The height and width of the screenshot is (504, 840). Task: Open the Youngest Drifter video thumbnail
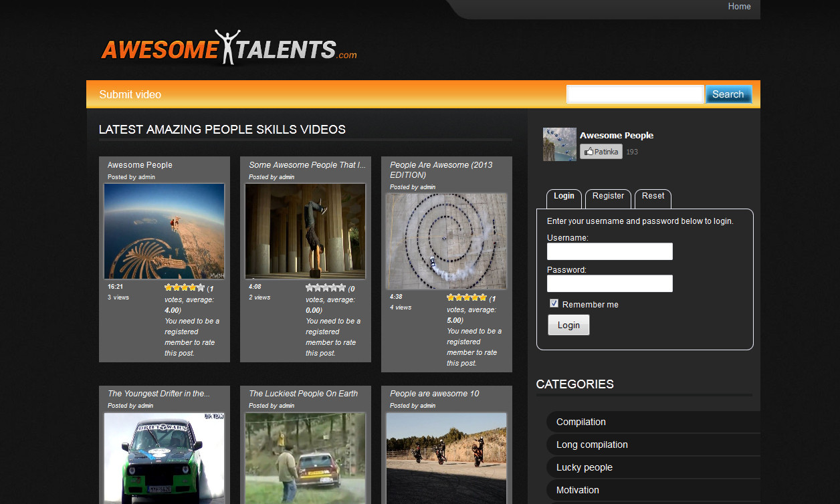point(165,458)
